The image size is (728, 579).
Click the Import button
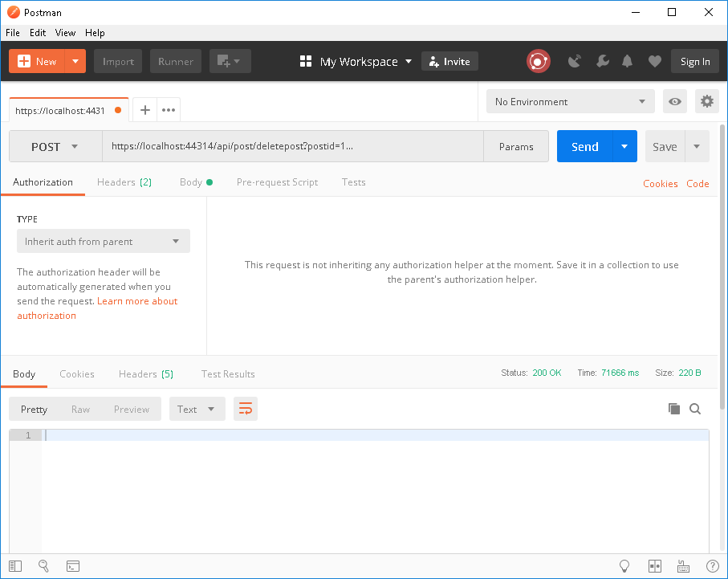tap(118, 61)
